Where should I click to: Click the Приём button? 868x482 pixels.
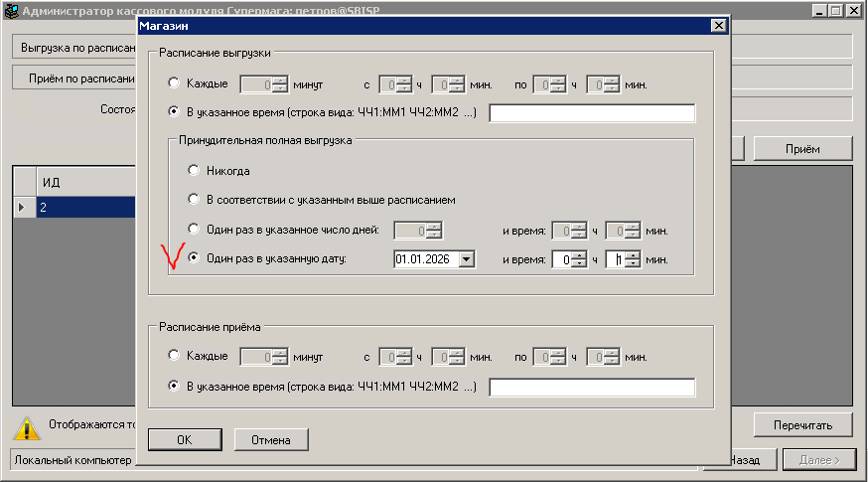[802, 148]
